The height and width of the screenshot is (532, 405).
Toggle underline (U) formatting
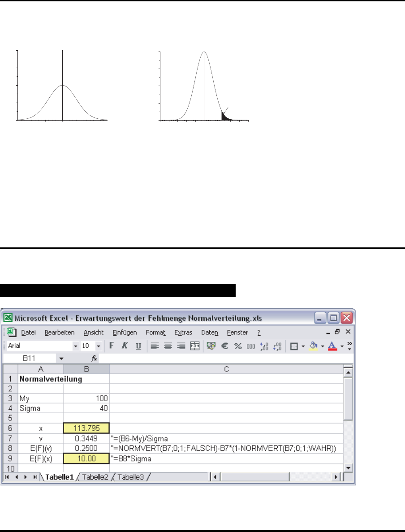pyautogui.click(x=138, y=346)
